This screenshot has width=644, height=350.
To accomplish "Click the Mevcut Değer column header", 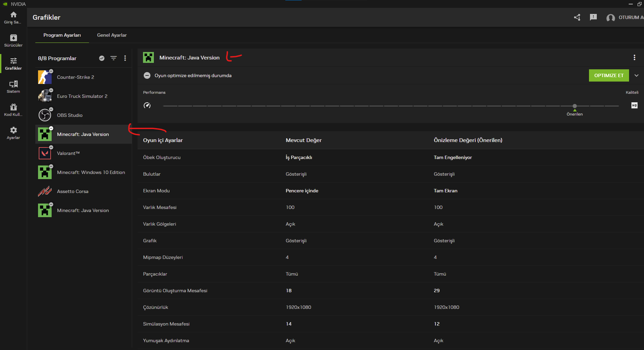I will 304,140.
